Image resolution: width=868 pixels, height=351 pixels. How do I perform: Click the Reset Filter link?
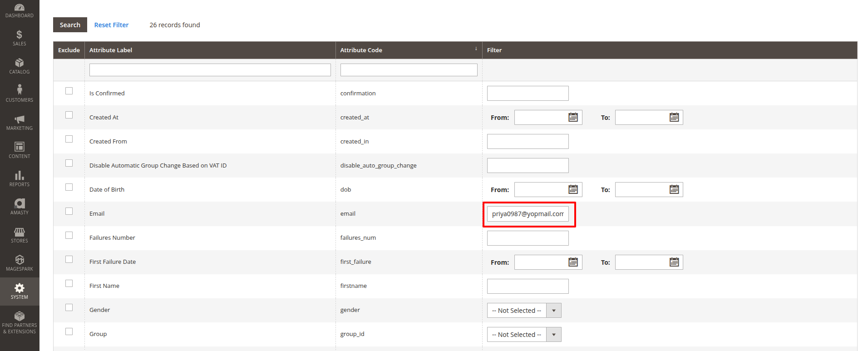point(111,25)
